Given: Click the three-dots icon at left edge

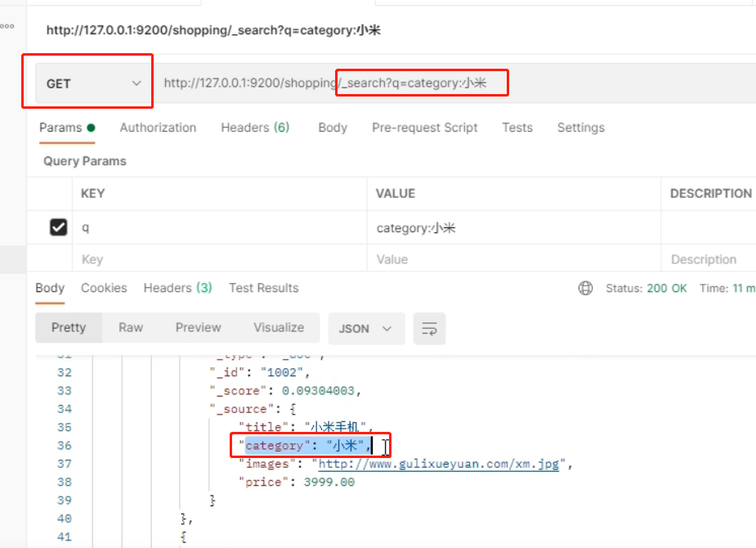Looking at the screenshot, I should pyautogui.click(x=7, y=26).
